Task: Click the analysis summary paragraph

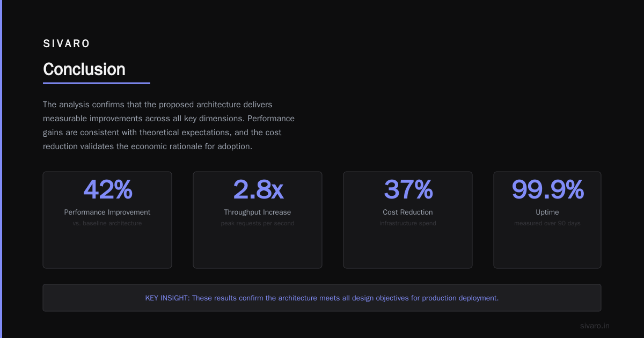Action: tap(169, 125)
